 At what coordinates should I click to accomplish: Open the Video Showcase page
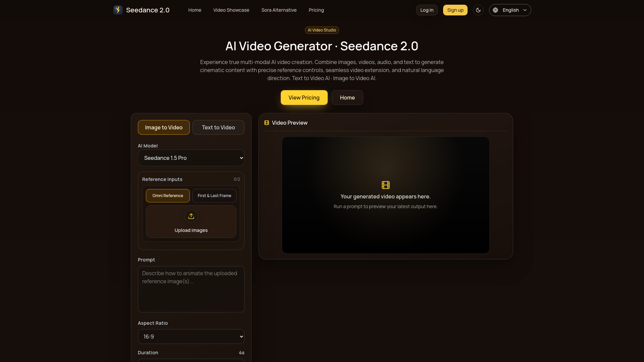point(231,10)
